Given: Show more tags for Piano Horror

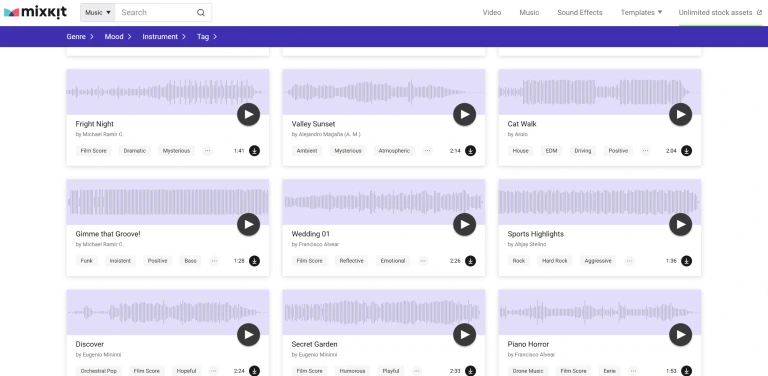Looking at the screenshot, I should 633,371.
